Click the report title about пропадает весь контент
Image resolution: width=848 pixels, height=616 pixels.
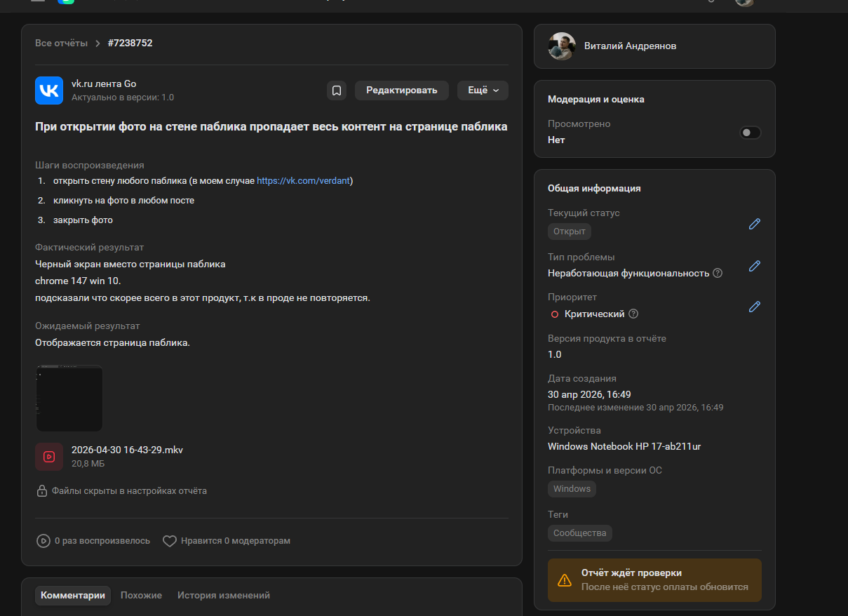[271, 127]
